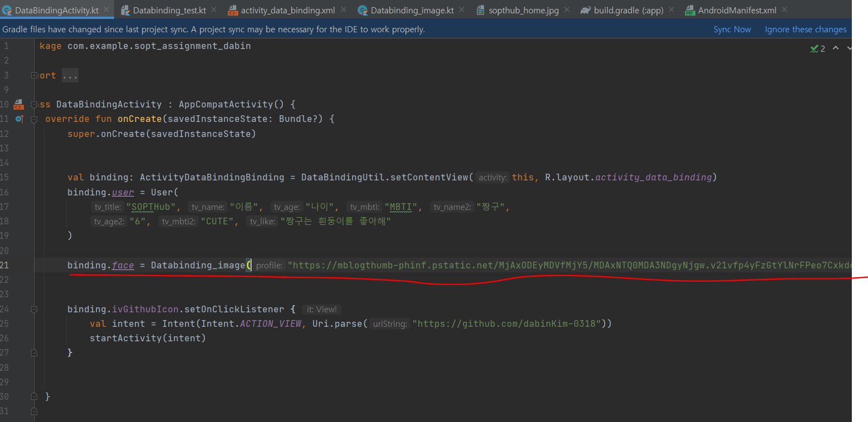
Task: Click the file icon on Databinding_test.kt tab
Action: (125, 10)
